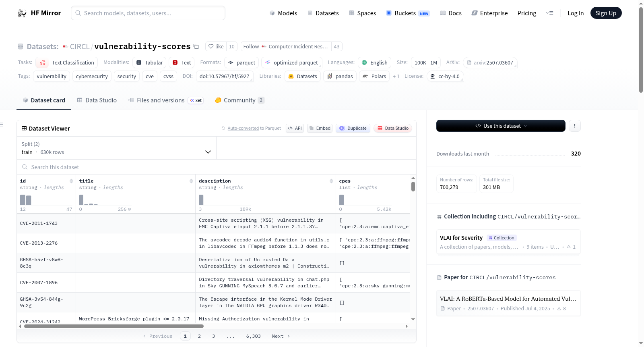Expand the navigation more-menu icon
The width and height of the screenshot is (644, 347).
tap(549, 13)
